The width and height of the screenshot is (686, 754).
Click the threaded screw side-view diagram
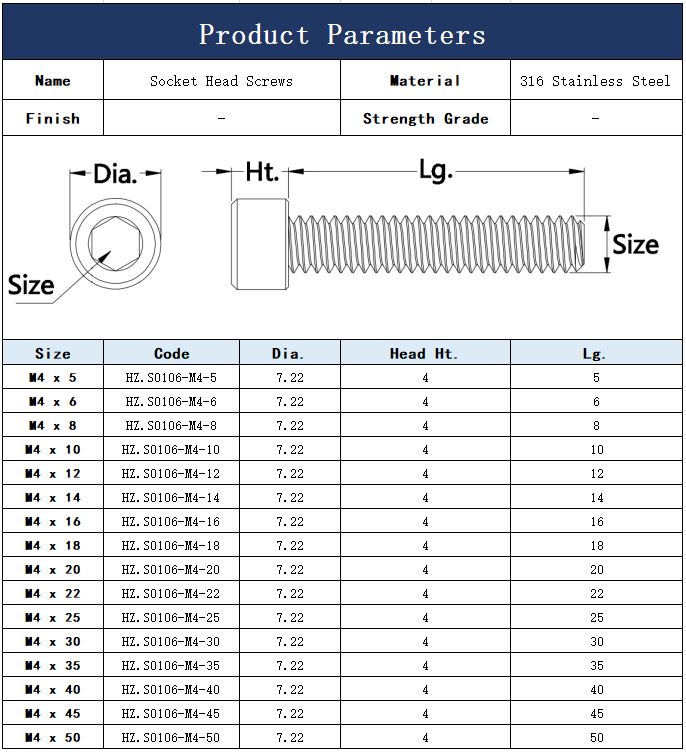(408, 241)
